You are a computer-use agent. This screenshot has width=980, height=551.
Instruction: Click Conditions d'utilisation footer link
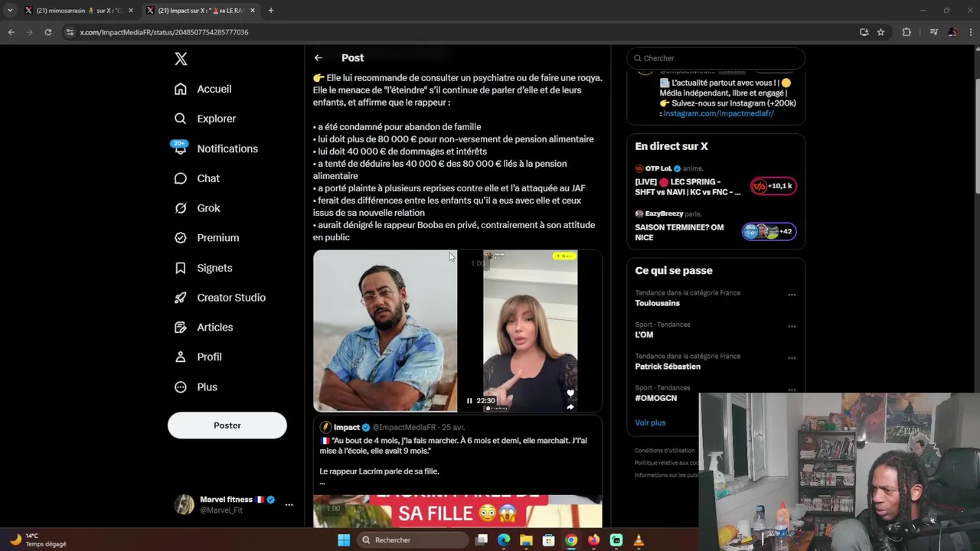pyautogui.click(x=665, y=451)
